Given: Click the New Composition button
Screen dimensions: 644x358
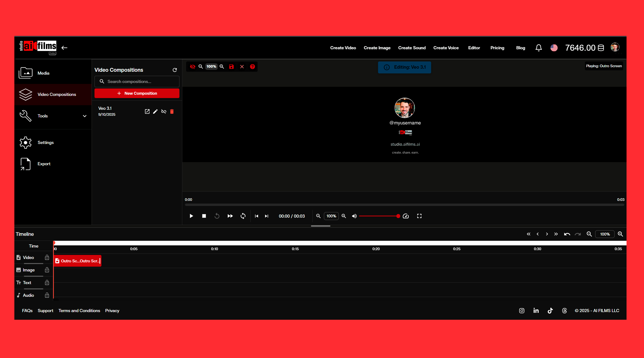Looking at the screenshot, I should pos(137,93).
